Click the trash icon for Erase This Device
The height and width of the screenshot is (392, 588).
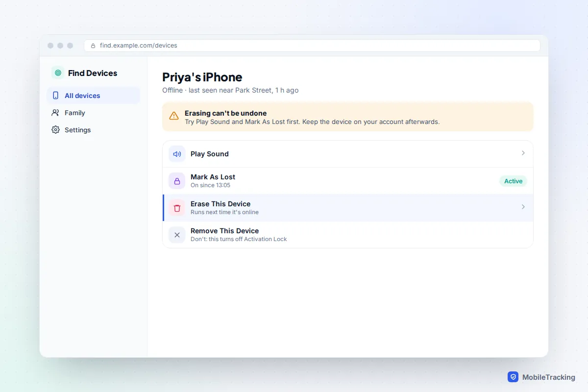click(177, 208)
